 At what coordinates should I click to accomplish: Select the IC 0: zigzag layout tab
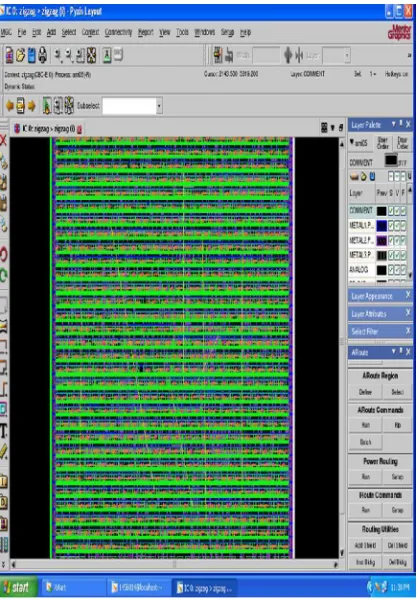coord(47,129)
